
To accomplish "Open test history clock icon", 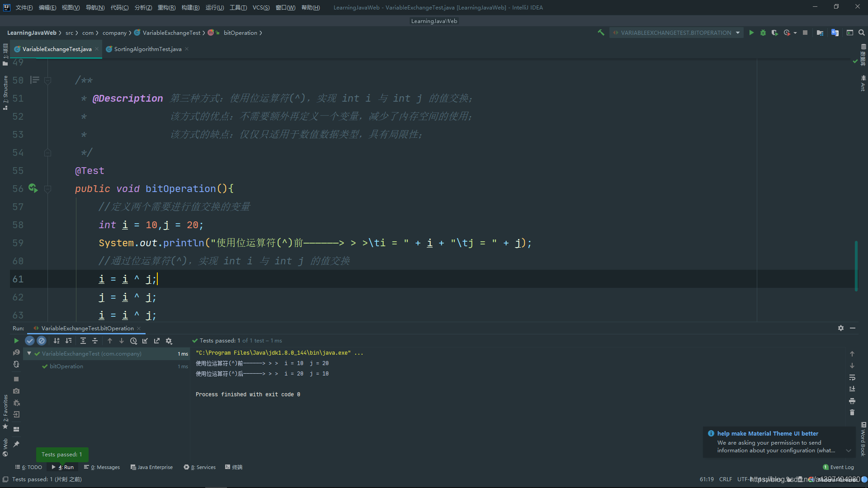I will 133,341.
